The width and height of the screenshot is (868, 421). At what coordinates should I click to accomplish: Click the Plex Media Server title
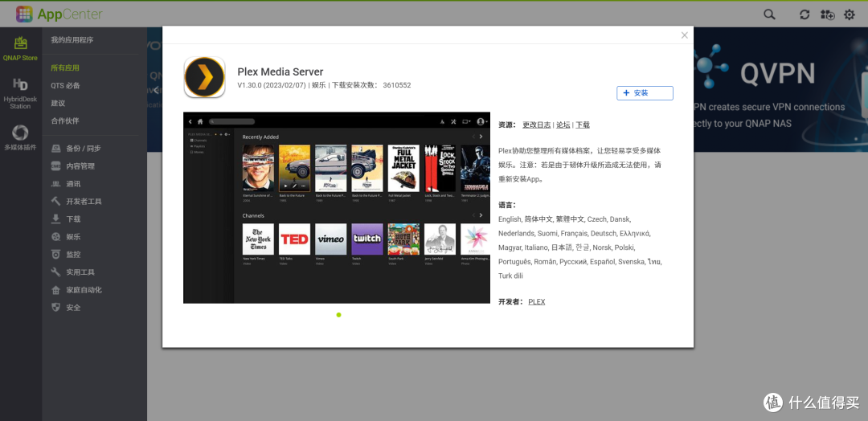(280, 72)
